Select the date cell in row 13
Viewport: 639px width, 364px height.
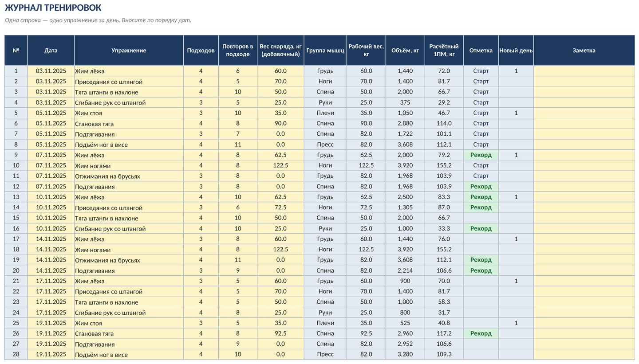coord(51,197)
